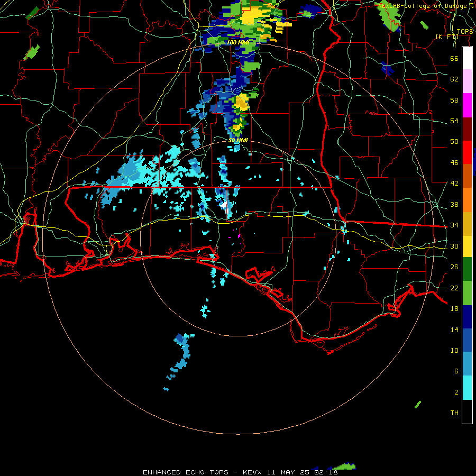The image size is (476, 476).
Task: Click the medium blue 10-14 kft swatch
Action: (467, 341)
